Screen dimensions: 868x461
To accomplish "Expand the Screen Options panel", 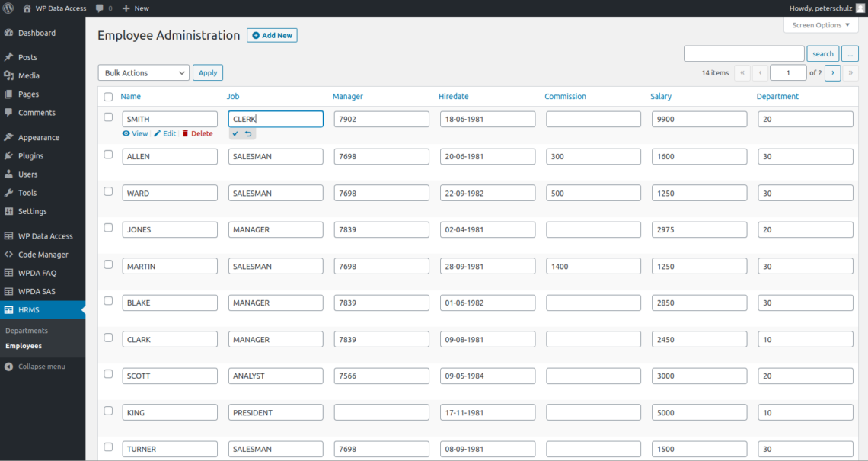I will (x=821, y=24).
